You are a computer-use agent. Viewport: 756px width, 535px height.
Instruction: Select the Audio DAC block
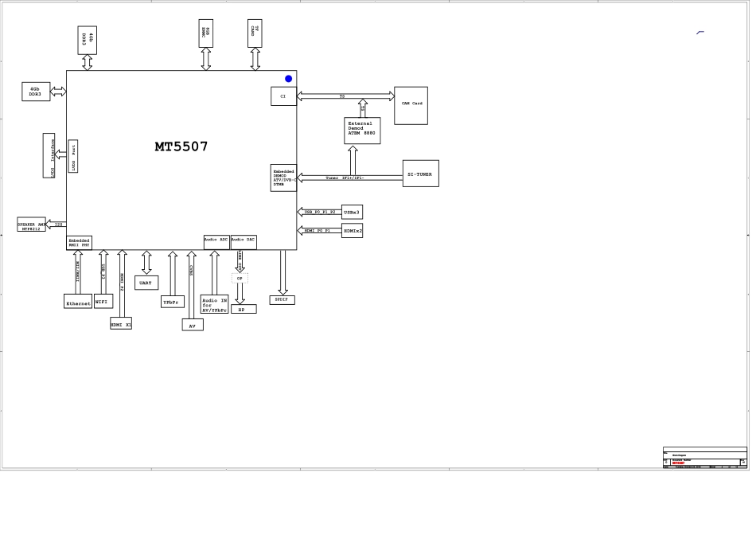[x=244, y=242]
